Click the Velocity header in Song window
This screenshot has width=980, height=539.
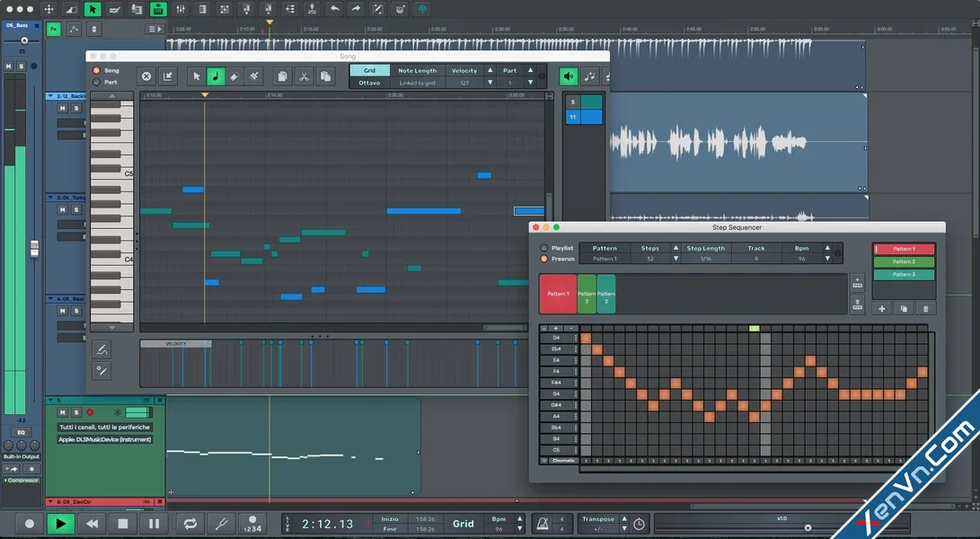coord(464,71)
